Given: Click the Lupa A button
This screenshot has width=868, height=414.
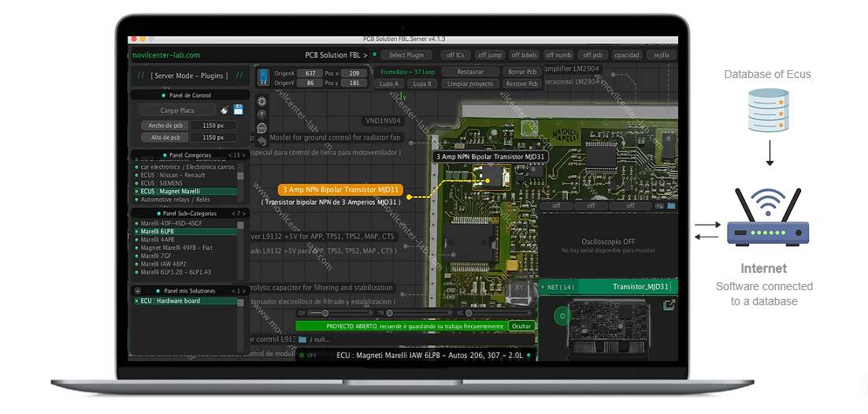Looking at the screenshot, I should tap(389, 84).
